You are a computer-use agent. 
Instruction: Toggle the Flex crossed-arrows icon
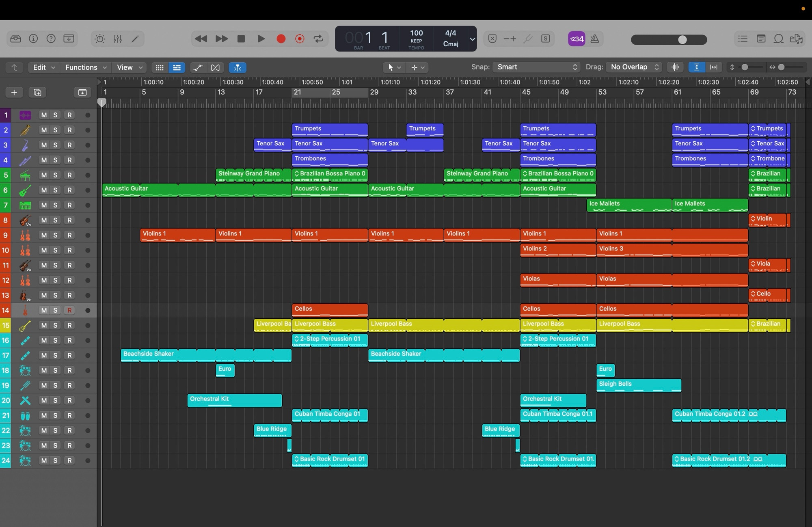point(215,67)
